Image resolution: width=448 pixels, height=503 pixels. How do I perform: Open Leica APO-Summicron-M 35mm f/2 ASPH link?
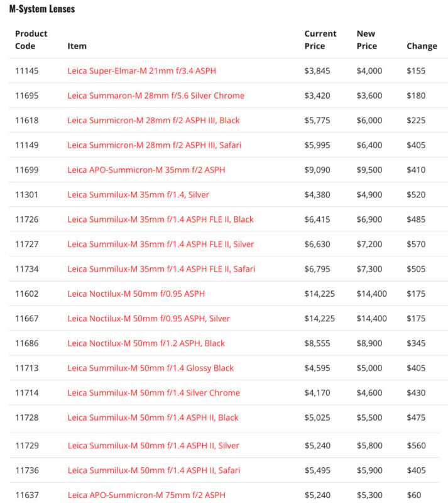pyautogui.click(x=146, y=170)
